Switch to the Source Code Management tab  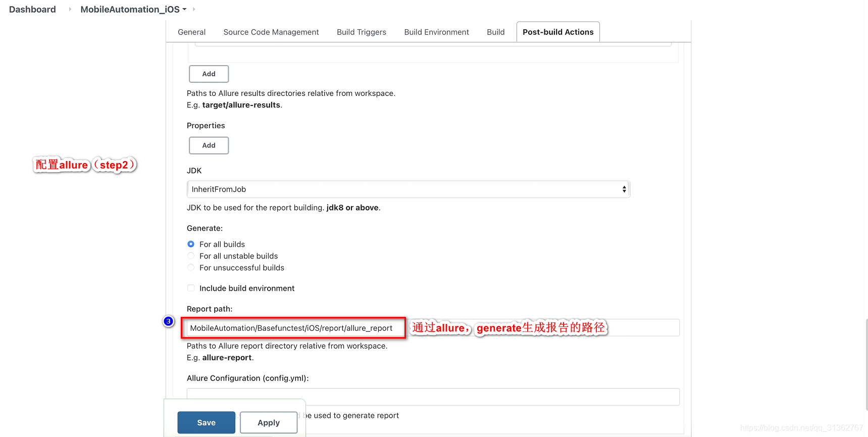(x=271, y=32)
